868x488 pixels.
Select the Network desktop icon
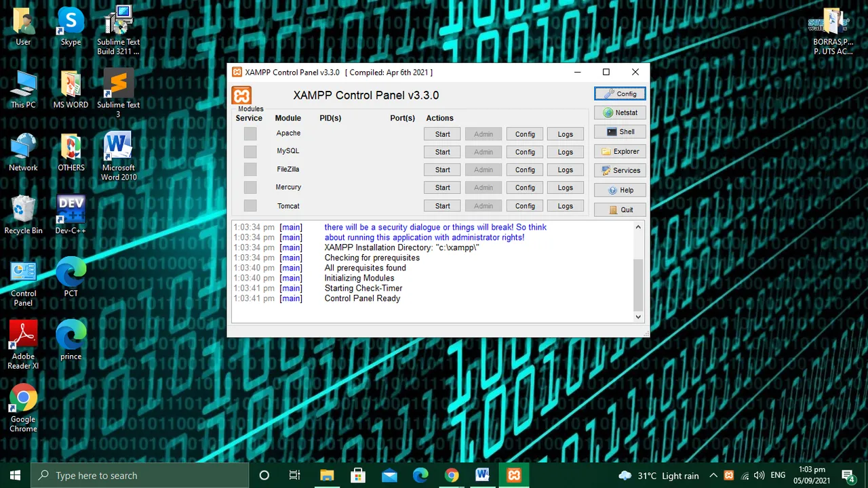click(23, 153)
